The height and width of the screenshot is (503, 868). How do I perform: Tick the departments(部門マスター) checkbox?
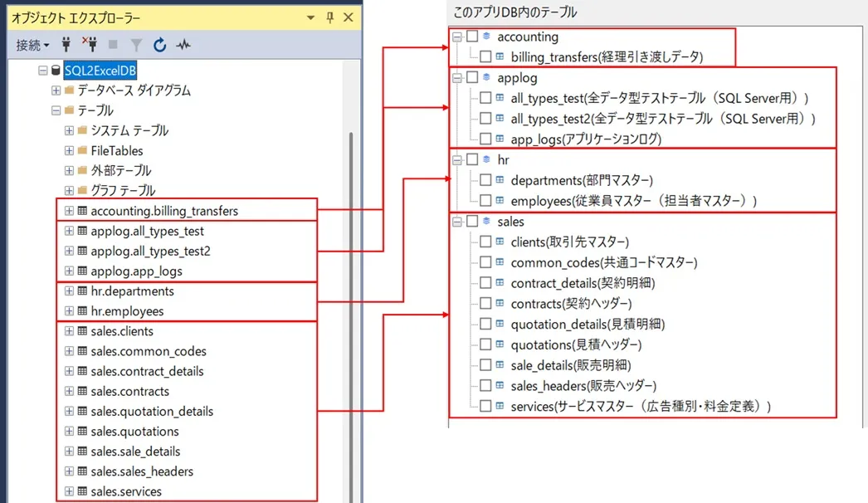coord(485,180)
